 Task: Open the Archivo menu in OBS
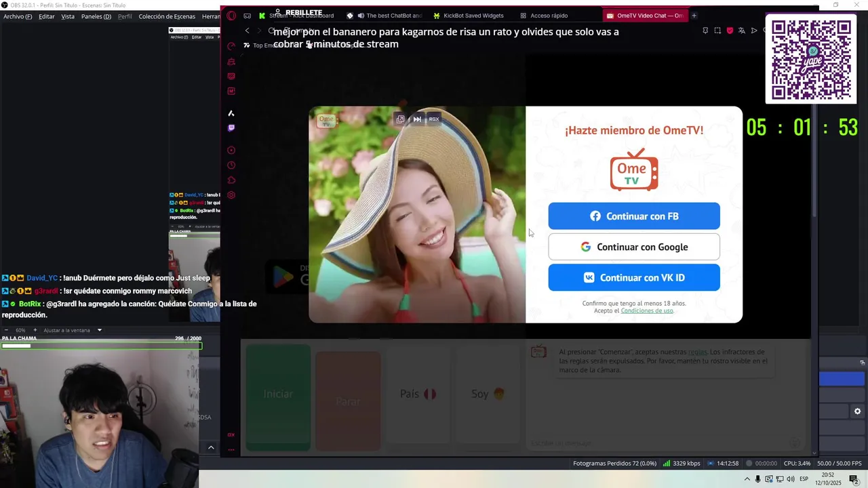pos(18,16)
